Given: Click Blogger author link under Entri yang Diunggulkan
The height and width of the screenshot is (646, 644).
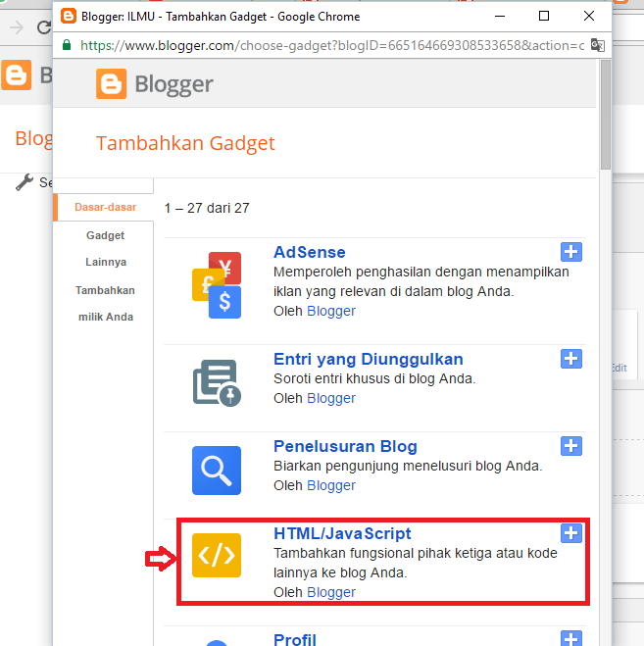Looking at the screenshot, I should 331,398.
